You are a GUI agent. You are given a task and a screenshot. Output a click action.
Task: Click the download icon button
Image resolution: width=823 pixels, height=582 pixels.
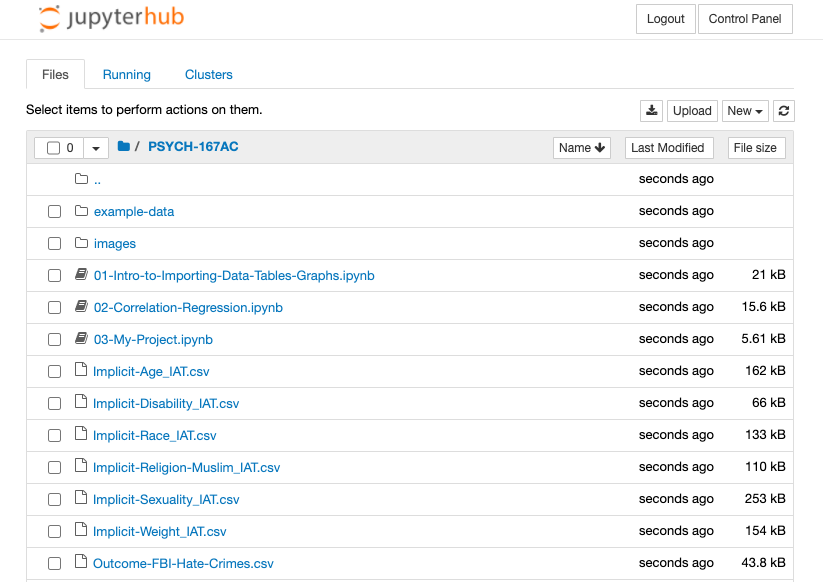click(x=651, y=111)
